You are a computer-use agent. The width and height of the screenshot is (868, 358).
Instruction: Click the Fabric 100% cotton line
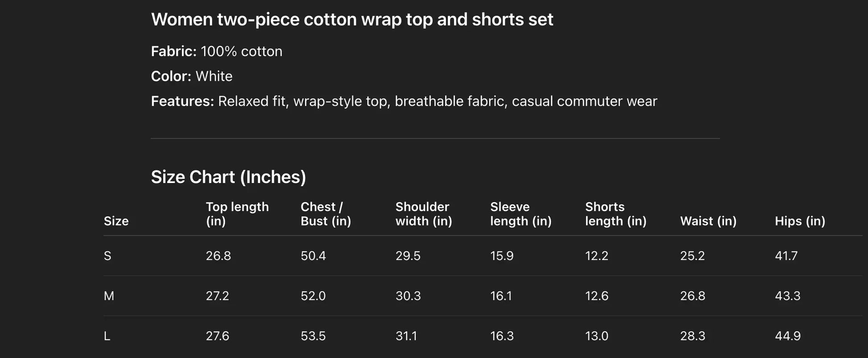216,51
